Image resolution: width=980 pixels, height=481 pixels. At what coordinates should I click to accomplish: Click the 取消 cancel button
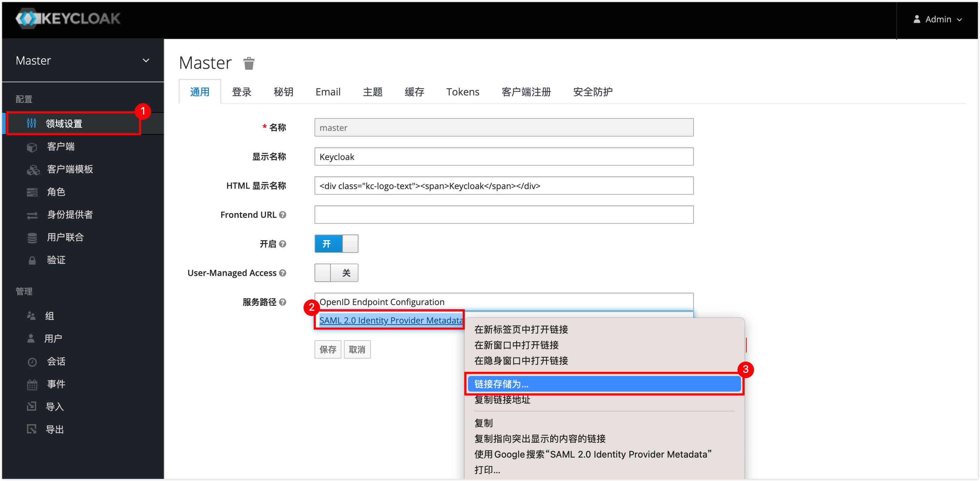tap(357, 349)
